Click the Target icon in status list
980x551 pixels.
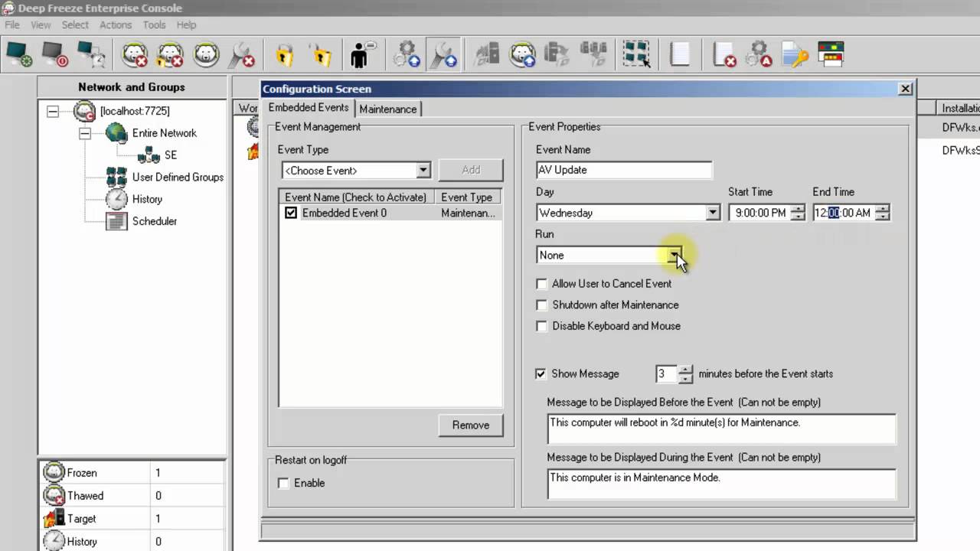pos(54,518)
